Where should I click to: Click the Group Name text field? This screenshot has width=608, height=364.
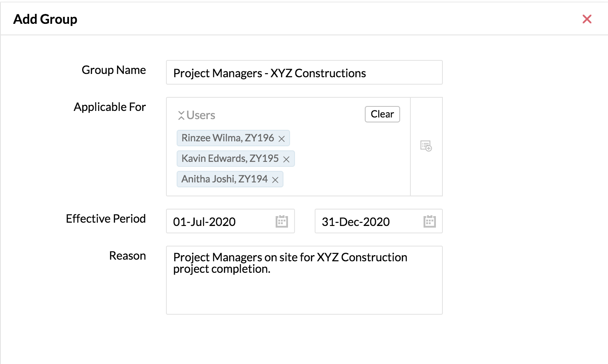304,73
